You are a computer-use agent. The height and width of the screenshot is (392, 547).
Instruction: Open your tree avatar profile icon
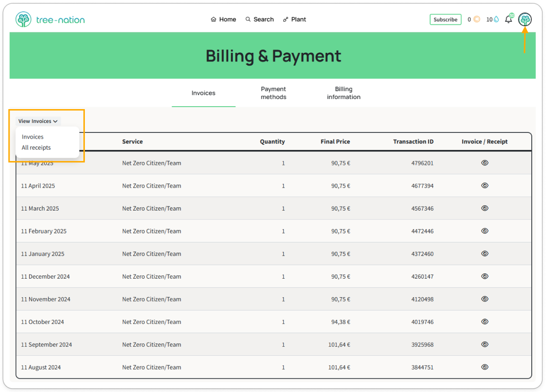525,20
